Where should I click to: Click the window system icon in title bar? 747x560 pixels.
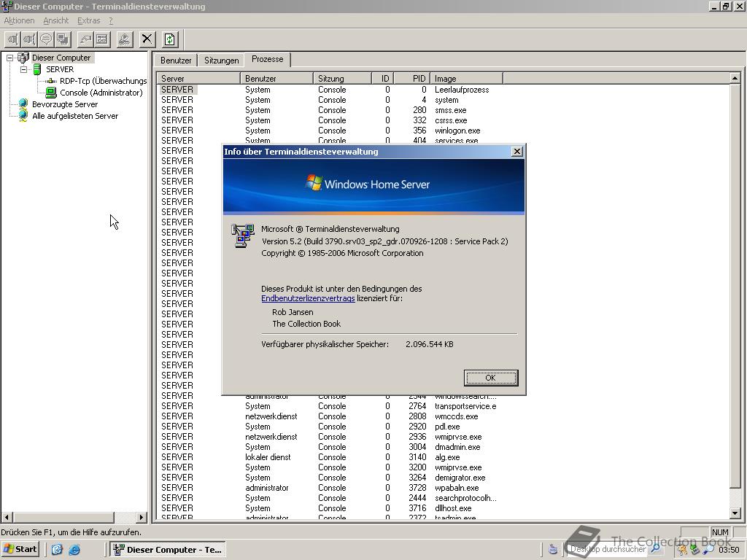pos(7,6)
